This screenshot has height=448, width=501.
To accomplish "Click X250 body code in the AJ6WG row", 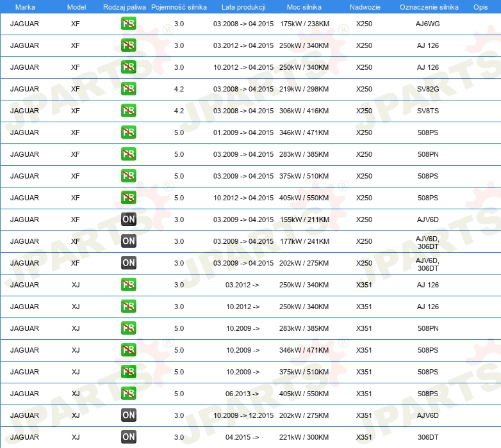I will [364, 24].
